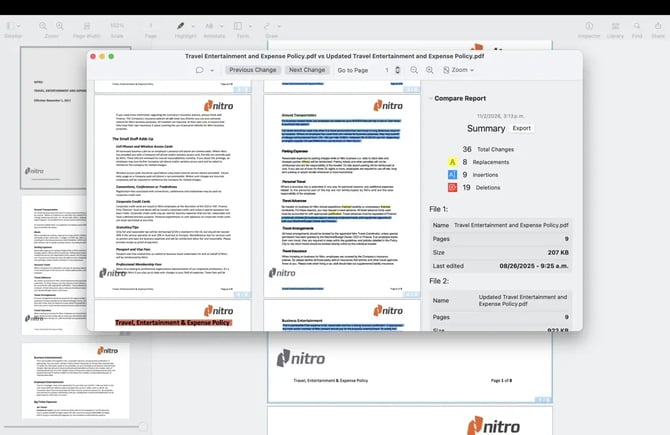Zoom in within the compare window
670x435 pixels.
point(429,70)
